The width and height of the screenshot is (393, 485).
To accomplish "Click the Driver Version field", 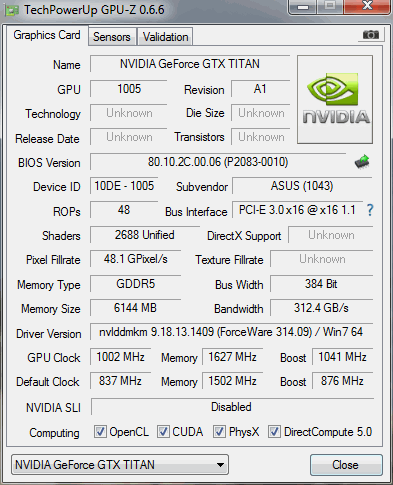I will [x=231, y=332].
